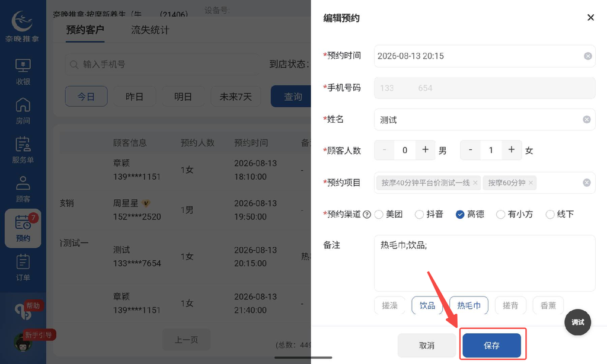
Task: Increase female customer count
Action: pos(512,150)
